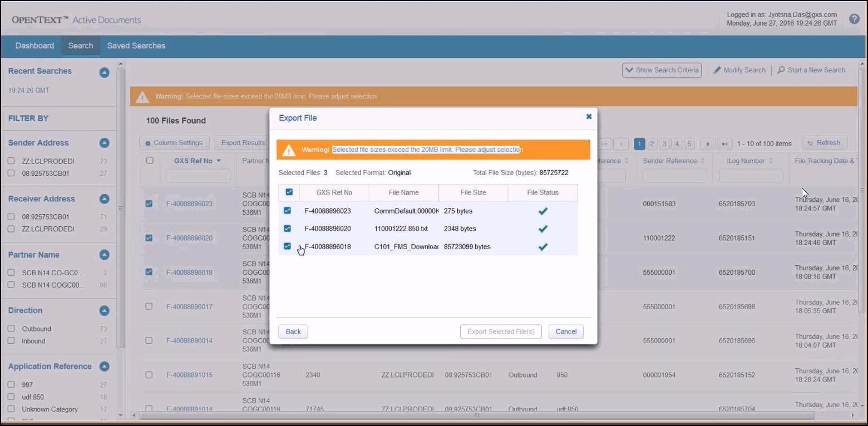Click the help question mark icon
The image size is (868, 426).
[x=854, y=19]
